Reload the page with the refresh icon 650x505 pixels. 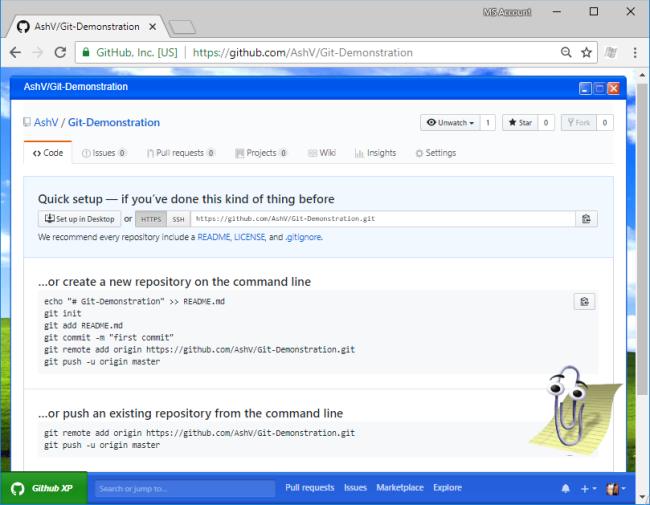pyautogui.click(x=61, y=52)
